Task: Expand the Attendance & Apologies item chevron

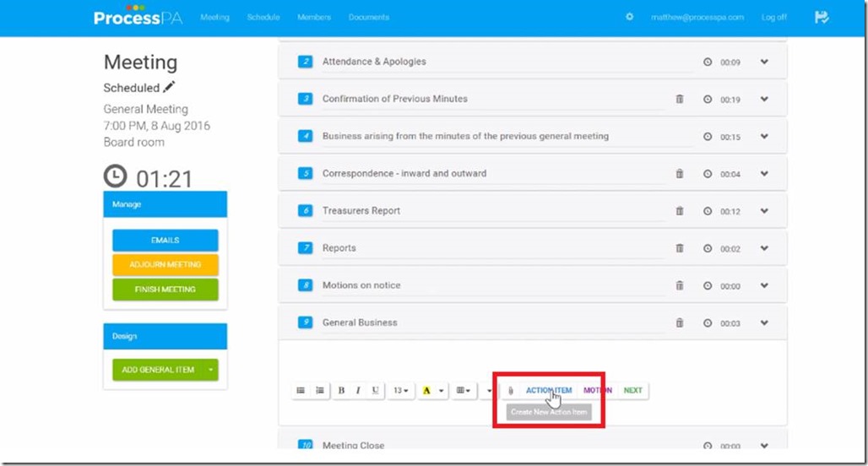Action: tap(764, 62)
